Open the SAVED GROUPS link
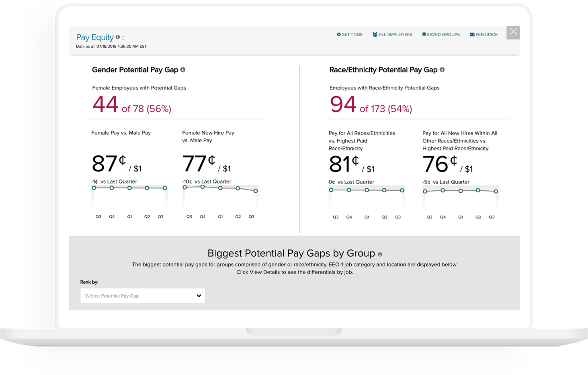The width and height of the screenshot is (588, 375). [441, 35]
